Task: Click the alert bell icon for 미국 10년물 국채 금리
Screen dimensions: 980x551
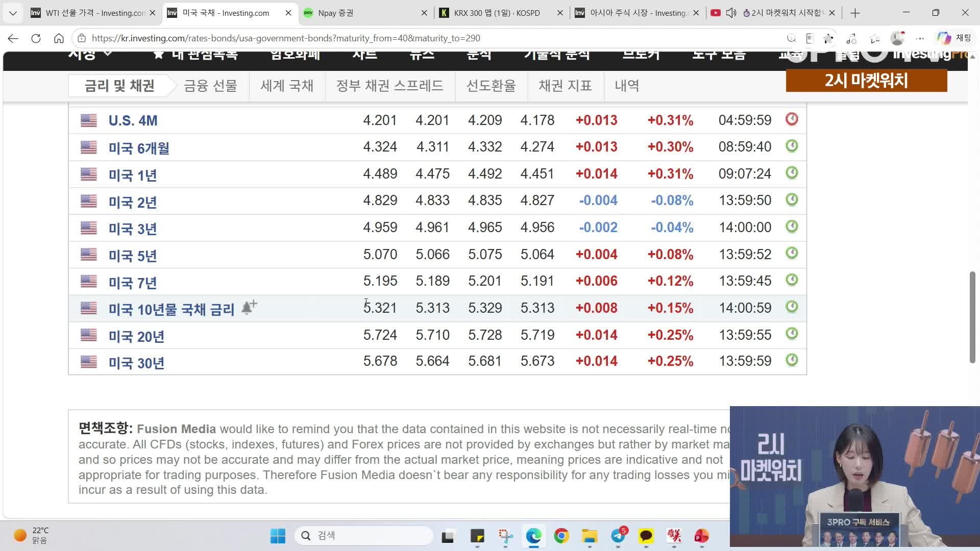Action: coord(249,308)
